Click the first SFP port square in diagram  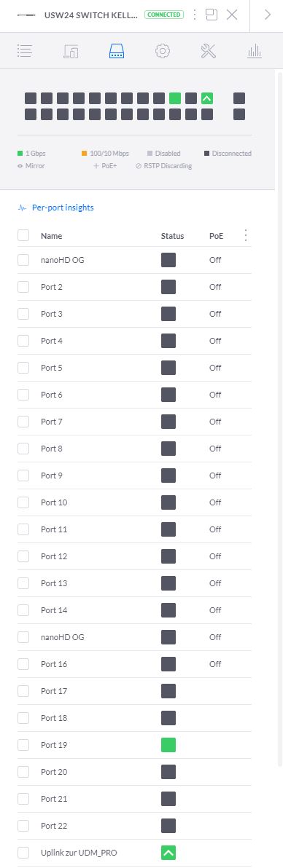pyautogui.click(x=239, y=98)
